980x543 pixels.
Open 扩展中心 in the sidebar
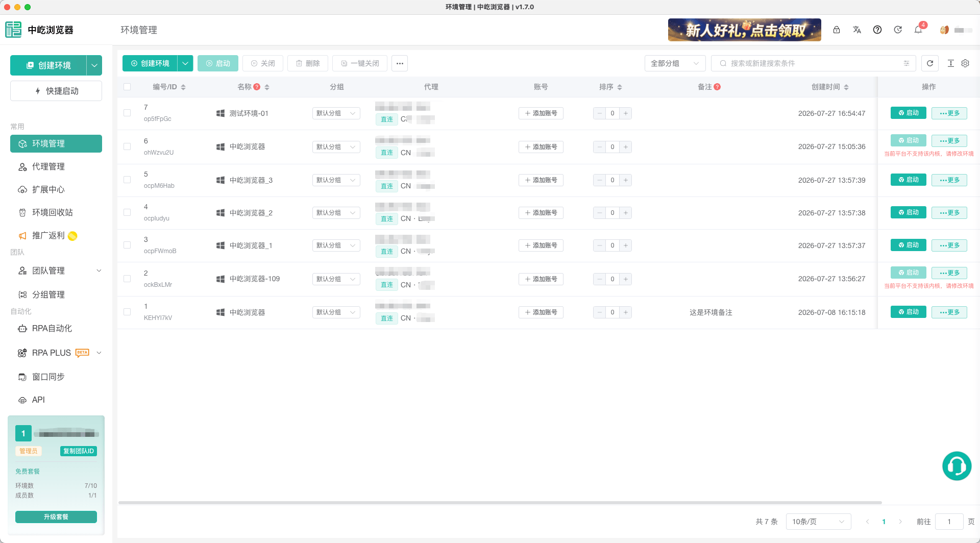tap(56, 189)
